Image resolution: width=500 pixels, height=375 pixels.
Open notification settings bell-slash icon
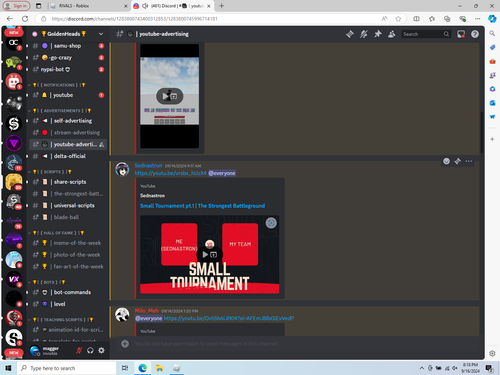pyautogui.click(x=364, y=34)
